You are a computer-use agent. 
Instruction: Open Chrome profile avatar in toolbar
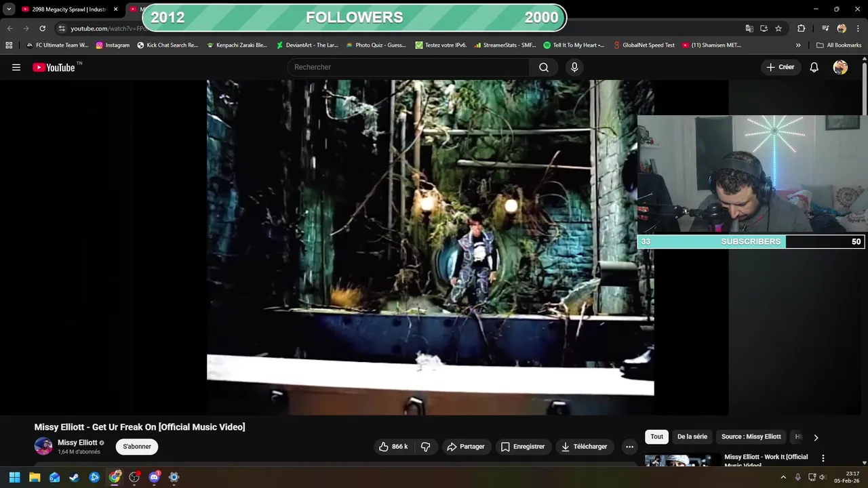coord(842,28)
